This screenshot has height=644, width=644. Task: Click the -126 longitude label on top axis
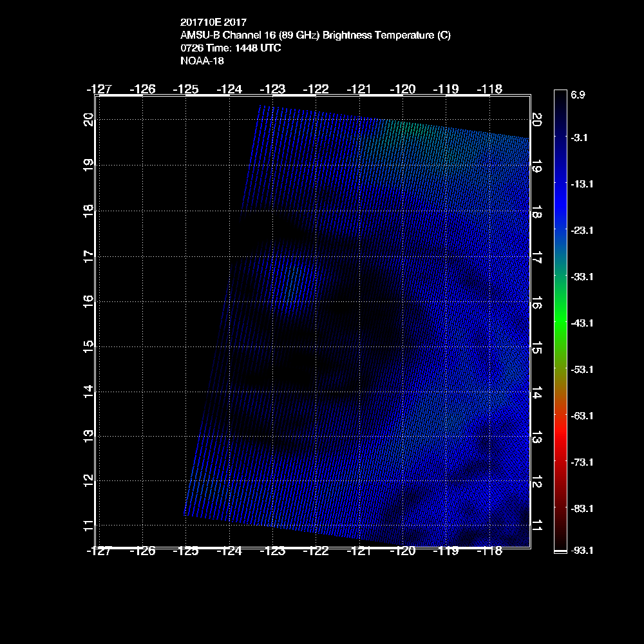(x=142, y=89)
